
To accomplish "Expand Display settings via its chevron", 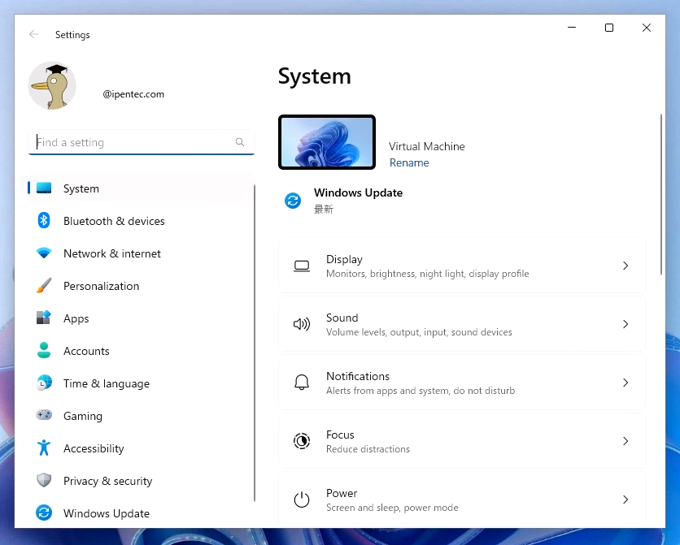I will tap(625, 266).
